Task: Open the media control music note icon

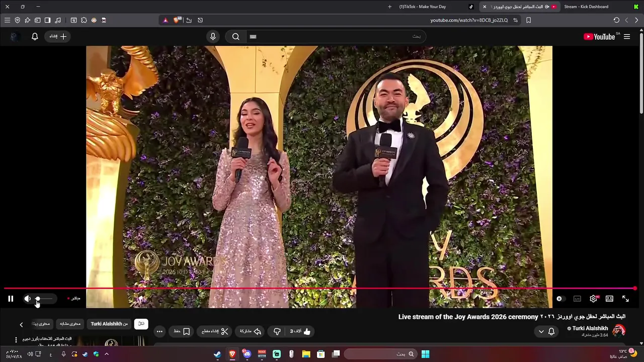Action: click(57, 20)
